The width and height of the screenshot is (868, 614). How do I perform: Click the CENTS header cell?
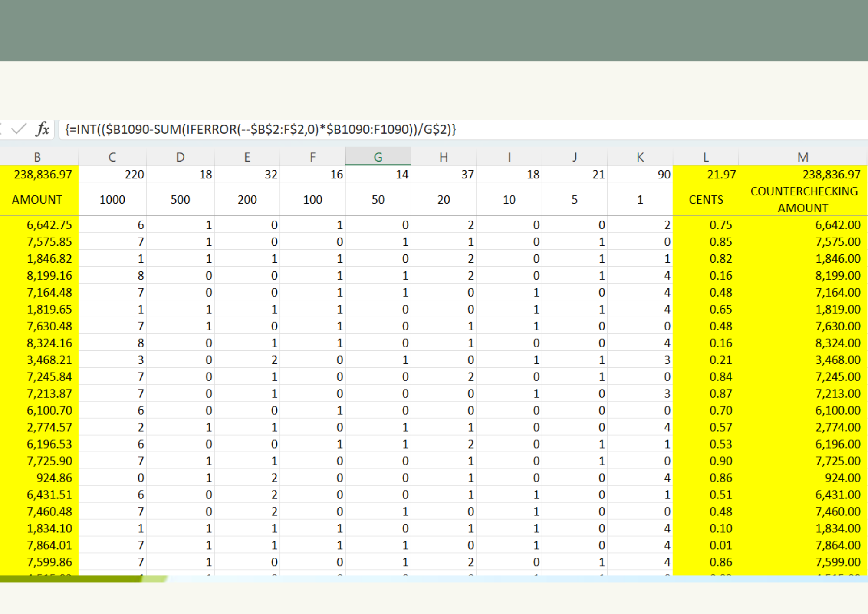pos(706,200)
